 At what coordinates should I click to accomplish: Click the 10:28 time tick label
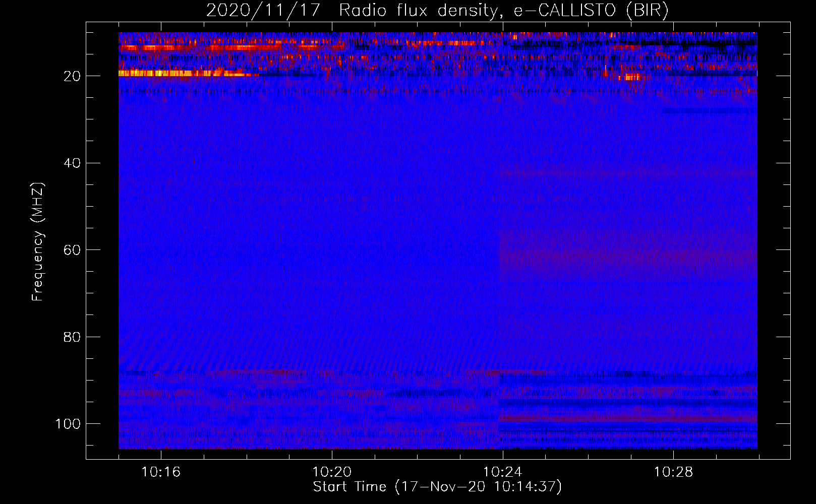pos(674,472)
